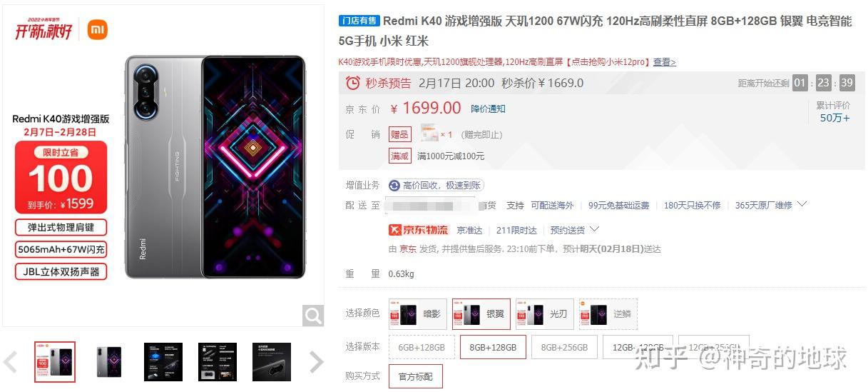Viewport: 868px width, 392px height.
Task: View the second gray phone thumbnail
Action: [109, 362]
